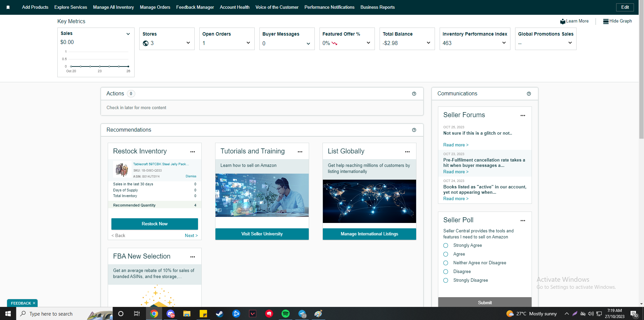Open the Seller Poll options menu
Screen dimensions: 644x320
[523, 221]
